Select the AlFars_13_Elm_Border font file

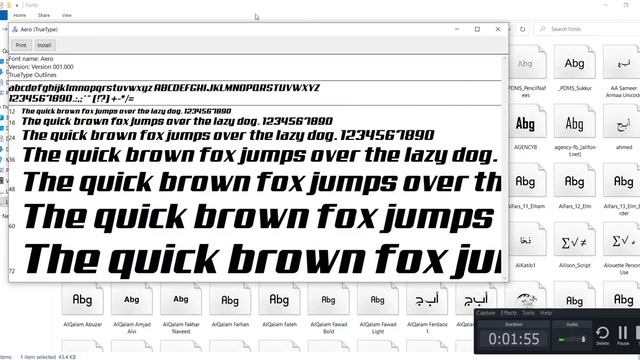(x=623, y=190)
